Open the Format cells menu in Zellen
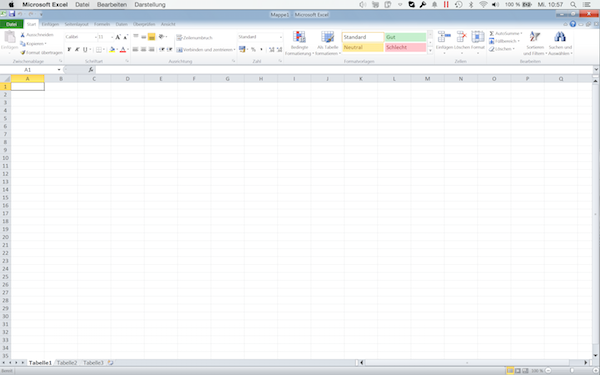The image size is (600, 375). tap(478, 43)
